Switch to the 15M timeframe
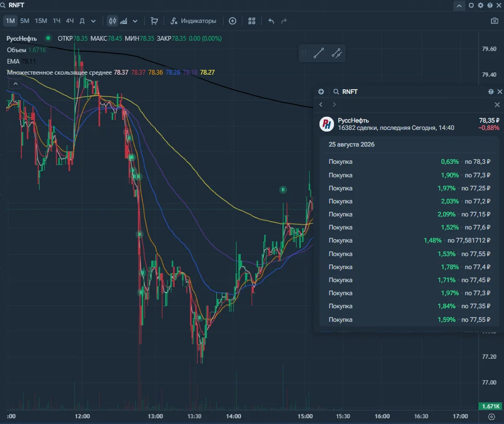This screenshot has height=424, width=504. pyautogui.click(x=41, y=21)
